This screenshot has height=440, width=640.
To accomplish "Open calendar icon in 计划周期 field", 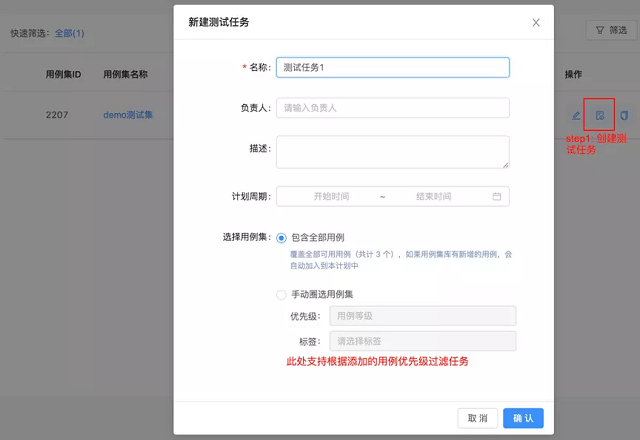I will (497, 197).
